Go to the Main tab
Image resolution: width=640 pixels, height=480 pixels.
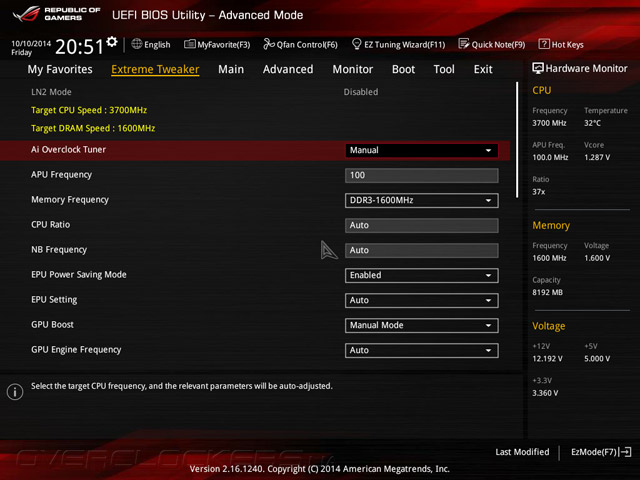tap(231, 69)
